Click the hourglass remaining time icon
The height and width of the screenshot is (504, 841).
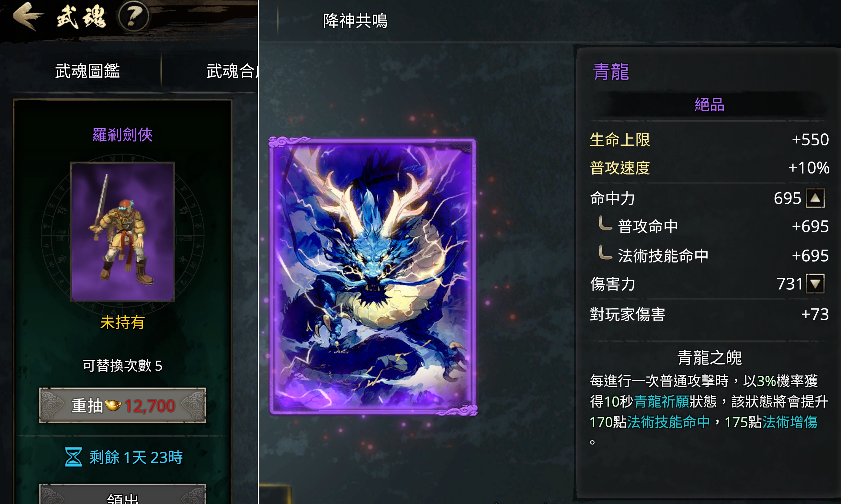pyautogui.click(x=73, y=457)
